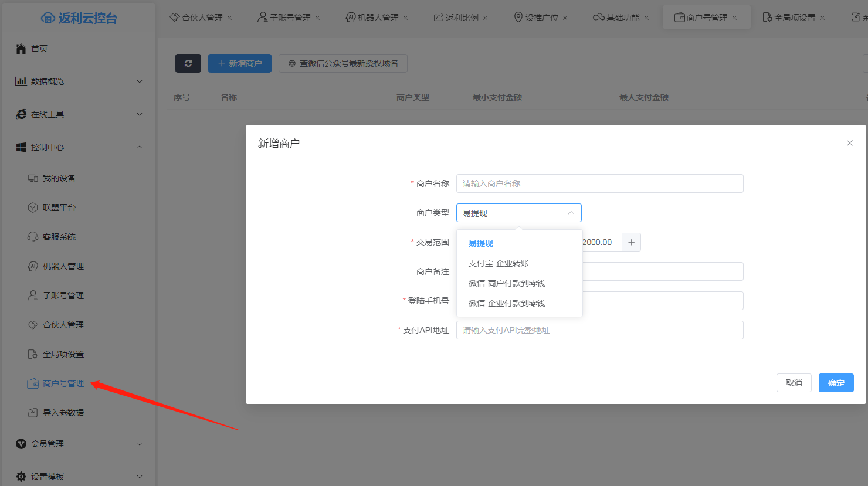This screenshot has width=868, height=486.
Task: Click 查微信公众号最新授权域名 button
Action: [343, 63]
